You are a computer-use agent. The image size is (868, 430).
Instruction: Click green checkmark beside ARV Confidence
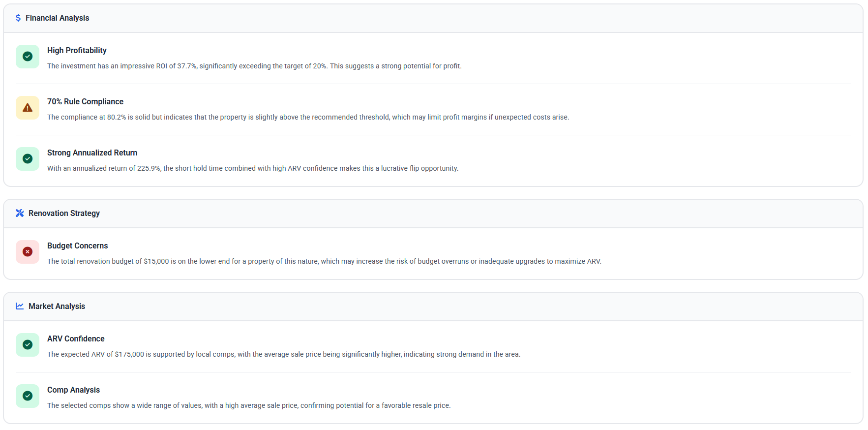pyautogui.click(x=28, y=345)
